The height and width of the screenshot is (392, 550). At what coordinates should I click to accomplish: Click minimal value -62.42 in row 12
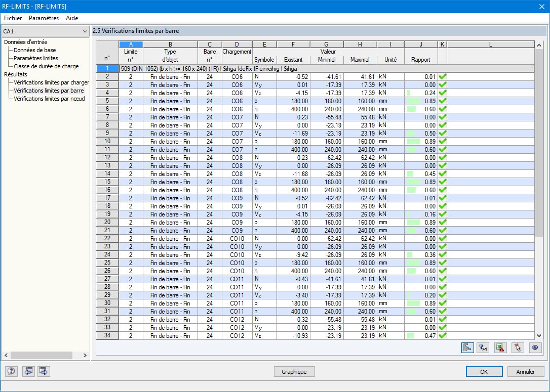pos(327,158)
